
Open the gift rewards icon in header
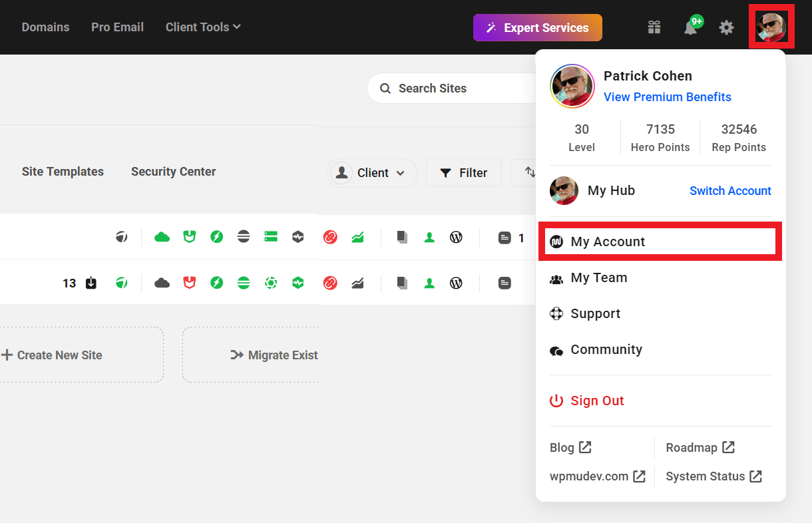click(654, 27)
